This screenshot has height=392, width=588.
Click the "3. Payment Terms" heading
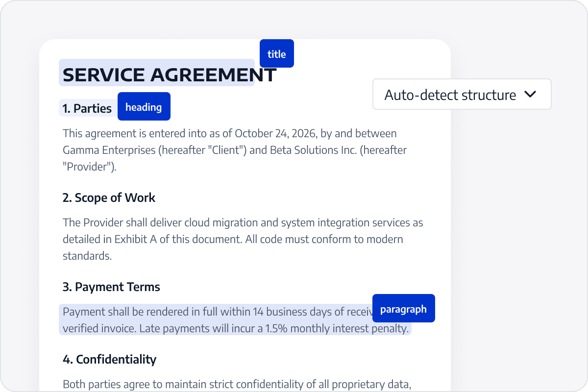click(111, 287)
